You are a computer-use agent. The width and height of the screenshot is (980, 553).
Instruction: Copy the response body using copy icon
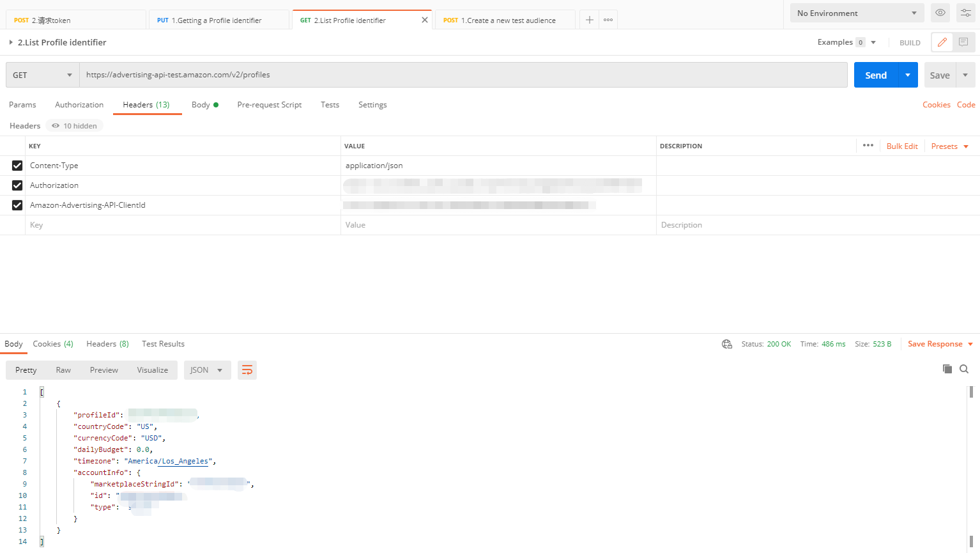947,369
